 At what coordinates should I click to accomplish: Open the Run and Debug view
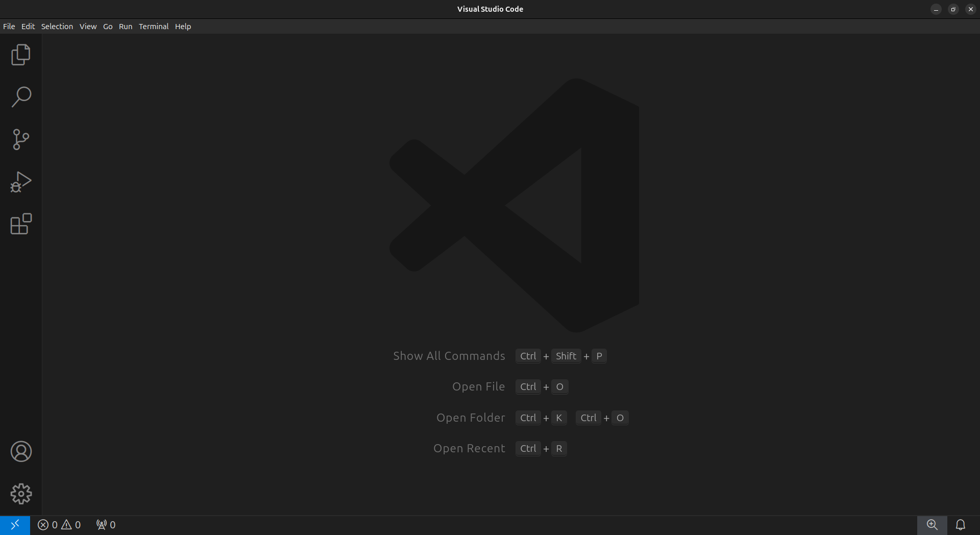[x=21, y=182]
